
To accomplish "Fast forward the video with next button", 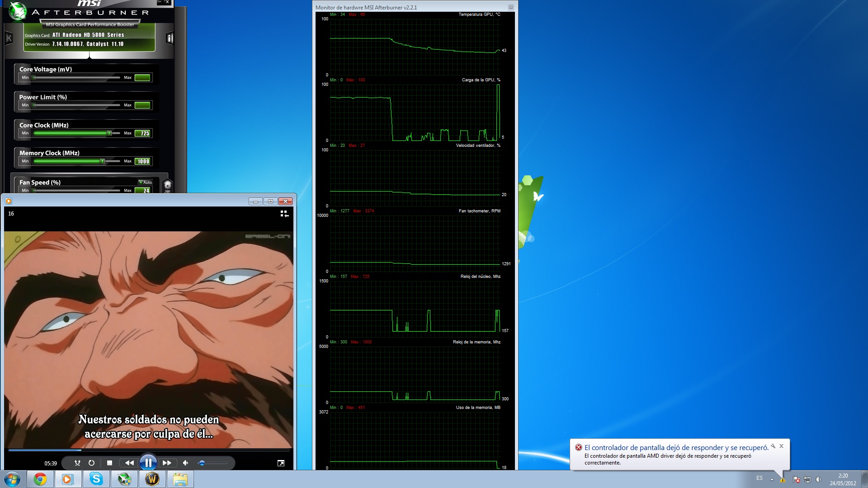I will [x=167, y=463].
